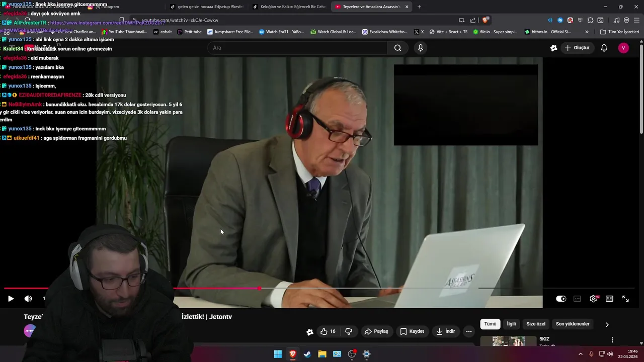
Task: Click the page vertical scrollbar
Action: (x=641, y=89)
